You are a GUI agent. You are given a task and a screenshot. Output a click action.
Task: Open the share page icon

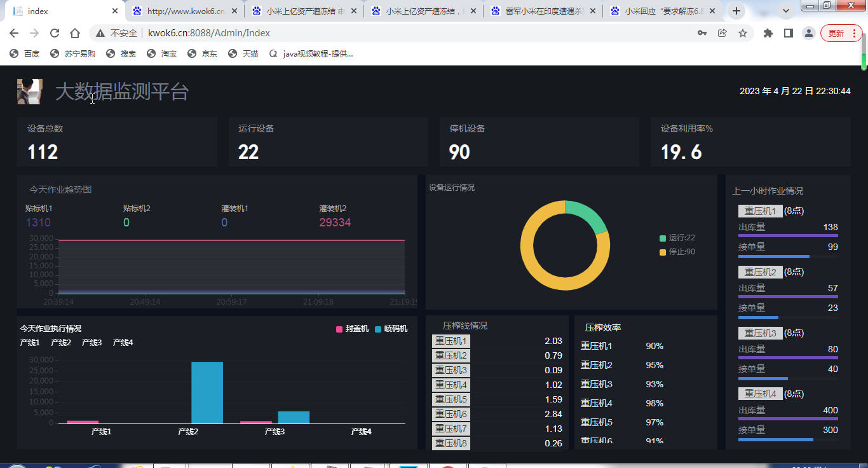[722, 33]
